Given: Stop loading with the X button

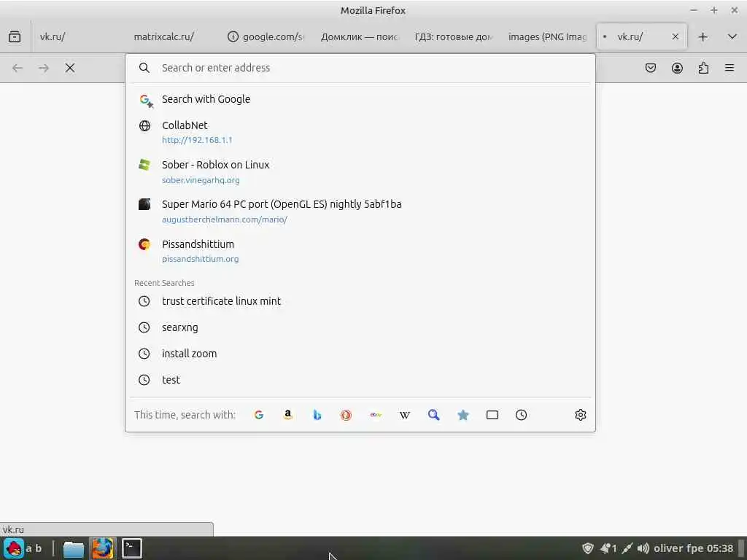Looking at the screenshot, I should tap(70, 68).
